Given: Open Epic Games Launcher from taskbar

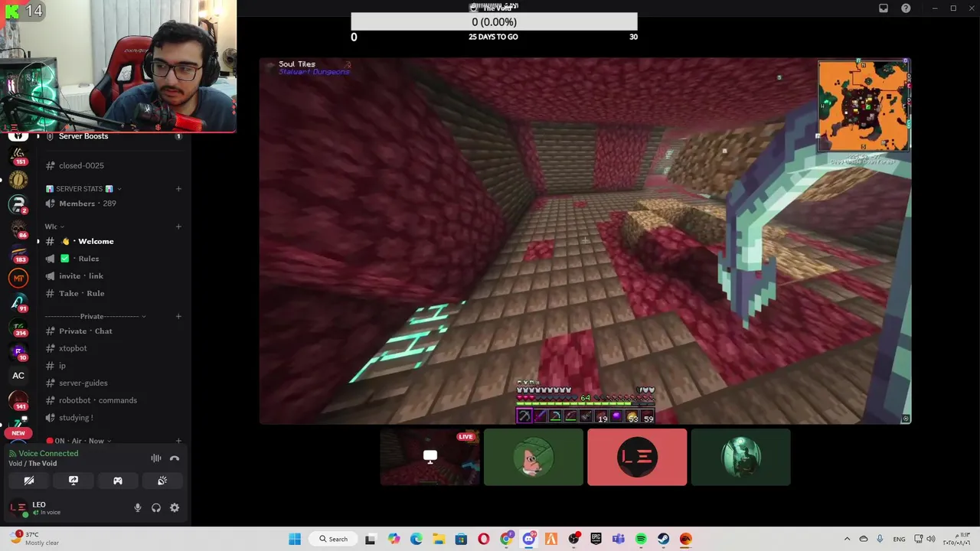Looking at the screenshot, I should 596,539.
